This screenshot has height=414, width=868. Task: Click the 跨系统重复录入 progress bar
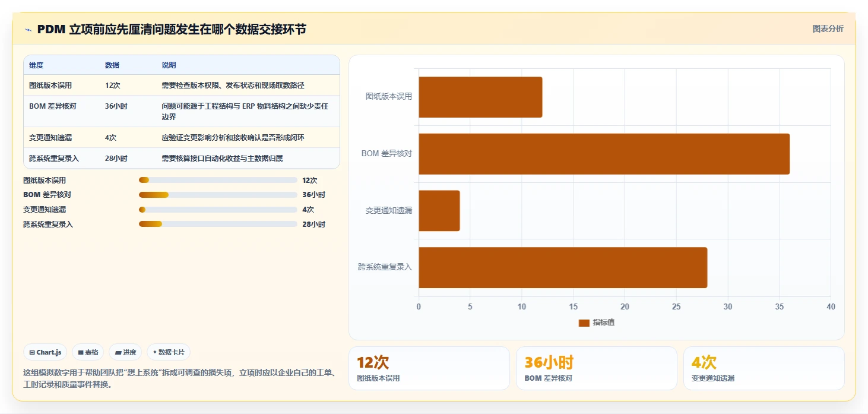[218, 224]
